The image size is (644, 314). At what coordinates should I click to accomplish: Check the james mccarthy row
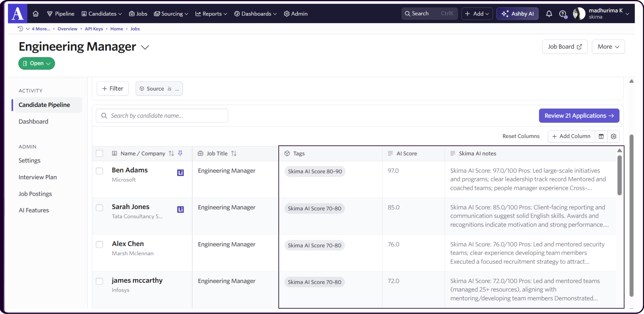point(99,281)
